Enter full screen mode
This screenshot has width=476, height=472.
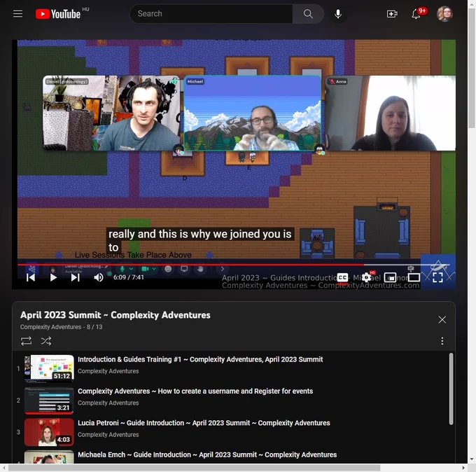[x=437, y=277]
